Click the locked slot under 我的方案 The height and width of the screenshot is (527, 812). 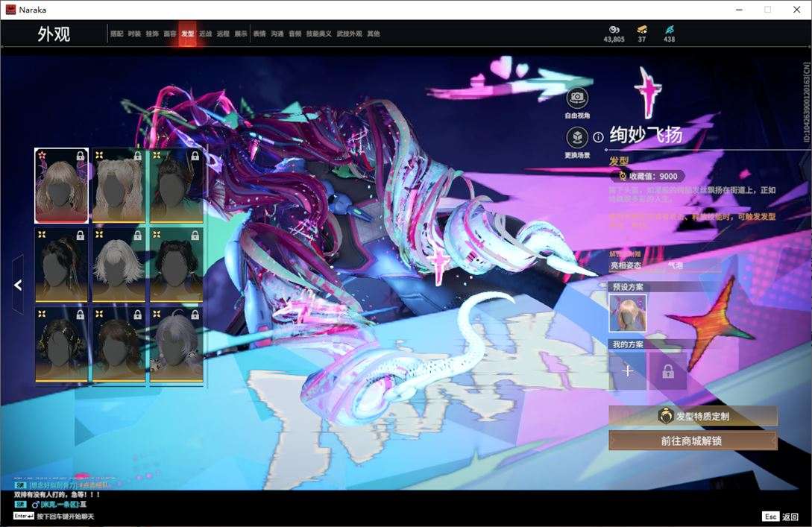(668, 371)
